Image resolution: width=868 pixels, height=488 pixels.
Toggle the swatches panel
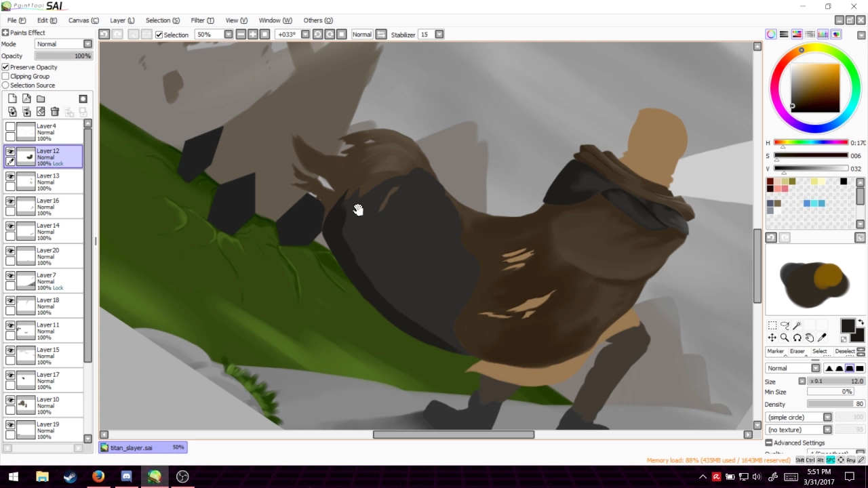[x=823, y=35]
